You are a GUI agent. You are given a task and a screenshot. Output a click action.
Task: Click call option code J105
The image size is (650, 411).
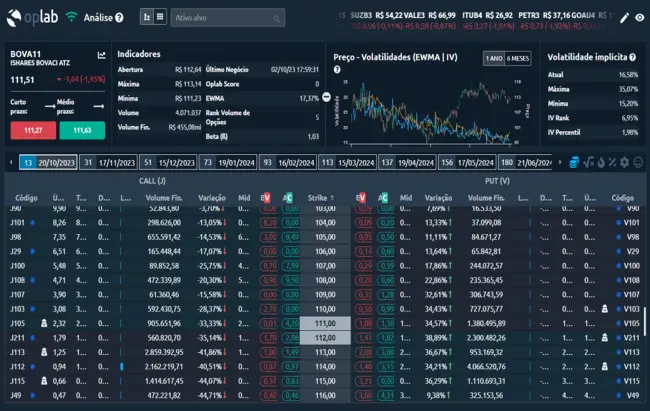[x=17, y=323]
